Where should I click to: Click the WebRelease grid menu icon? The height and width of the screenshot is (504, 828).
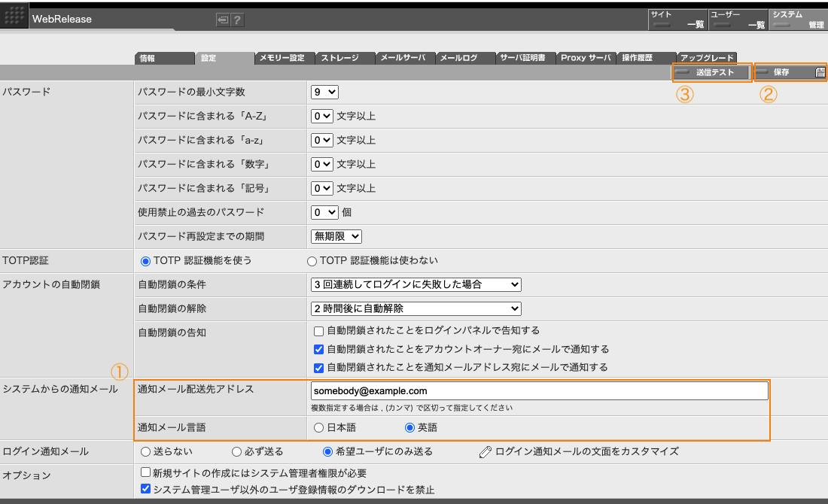[x=14, y=15]
